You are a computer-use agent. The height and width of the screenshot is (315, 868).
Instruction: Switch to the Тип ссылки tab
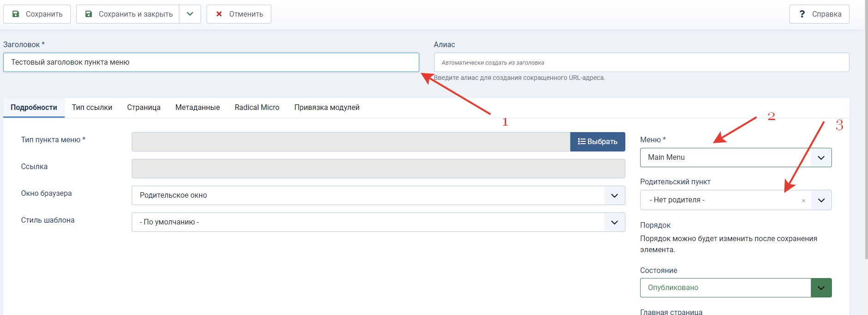(92, 108)
